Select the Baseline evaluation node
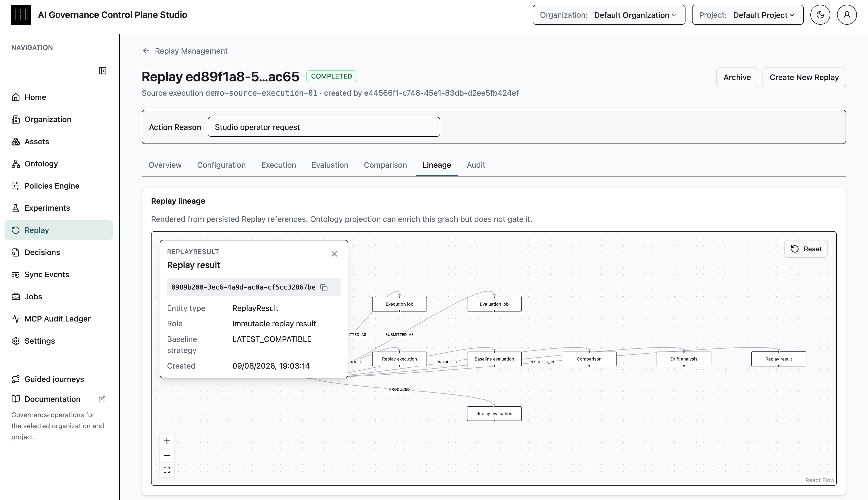Image resolution: width=868 pixels, height=500 pixels. (x=494, y=359)
